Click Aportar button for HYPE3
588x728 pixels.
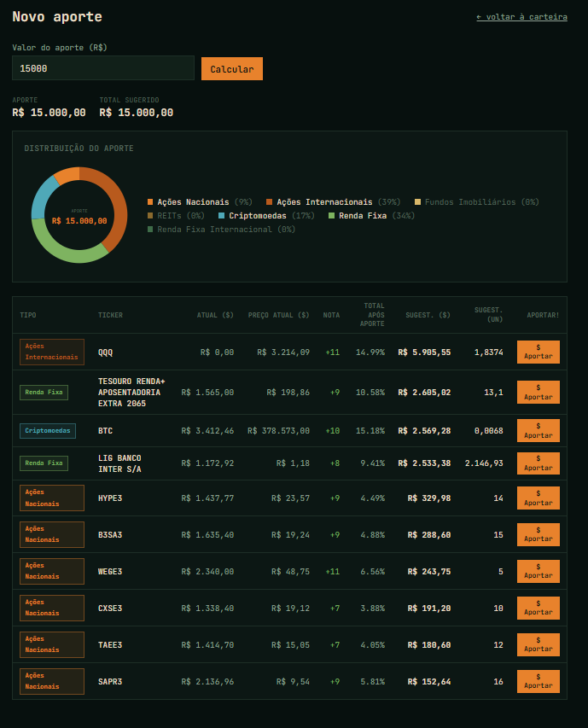pos(538,498)
